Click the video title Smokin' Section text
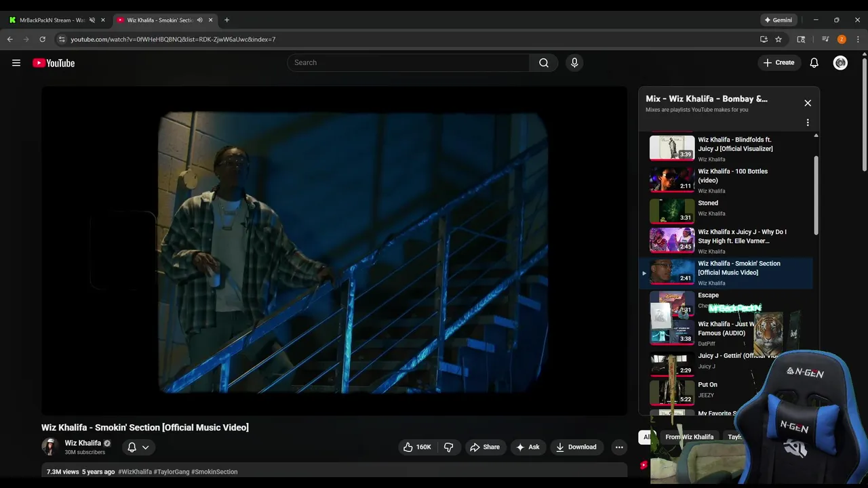The width and height of the screenshot is (868, 488). [x=145, y=428]
